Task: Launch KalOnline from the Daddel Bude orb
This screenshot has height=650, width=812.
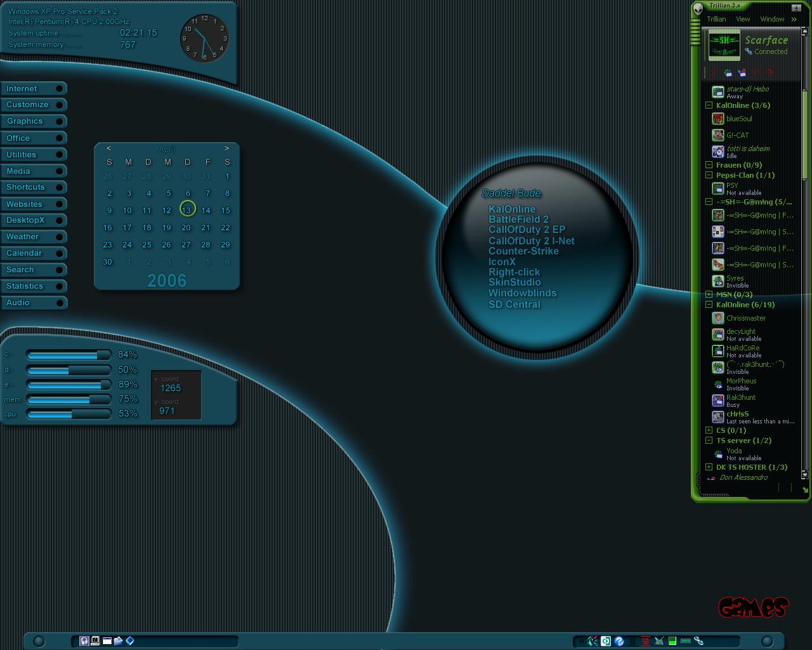Action: (512, 209)
